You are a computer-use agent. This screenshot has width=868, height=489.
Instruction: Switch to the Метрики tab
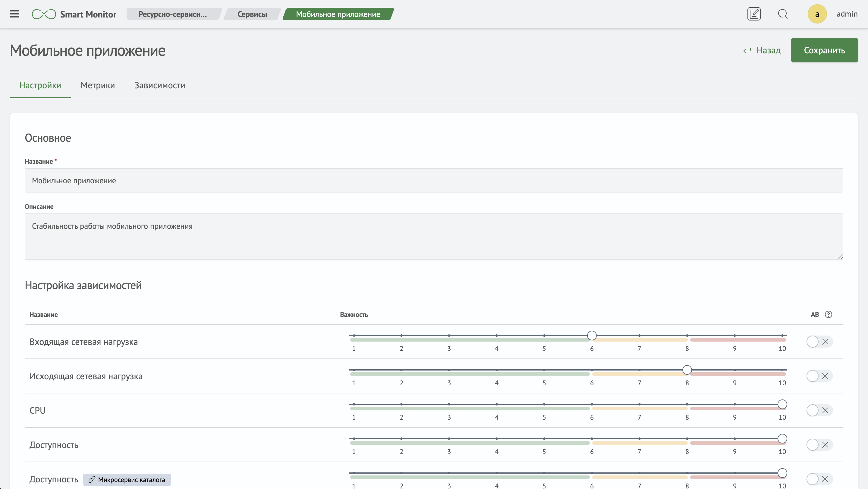(98, 85)
